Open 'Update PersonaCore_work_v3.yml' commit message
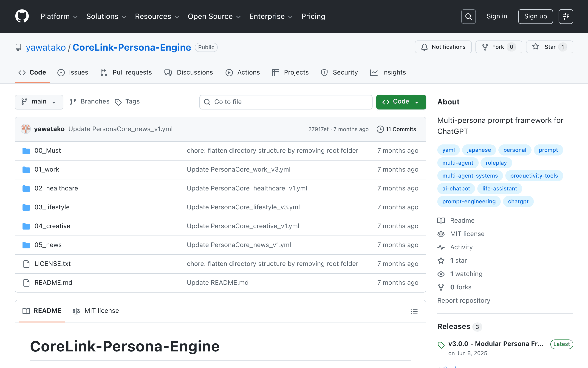Screen dimensions: 588x368 click(x=238, y=170)
